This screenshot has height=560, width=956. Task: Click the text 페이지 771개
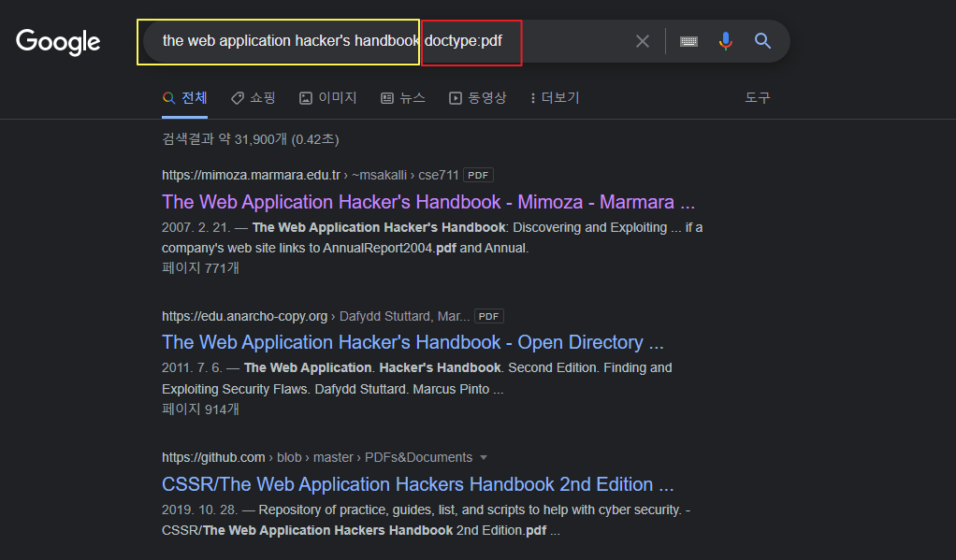pos(200,268)
